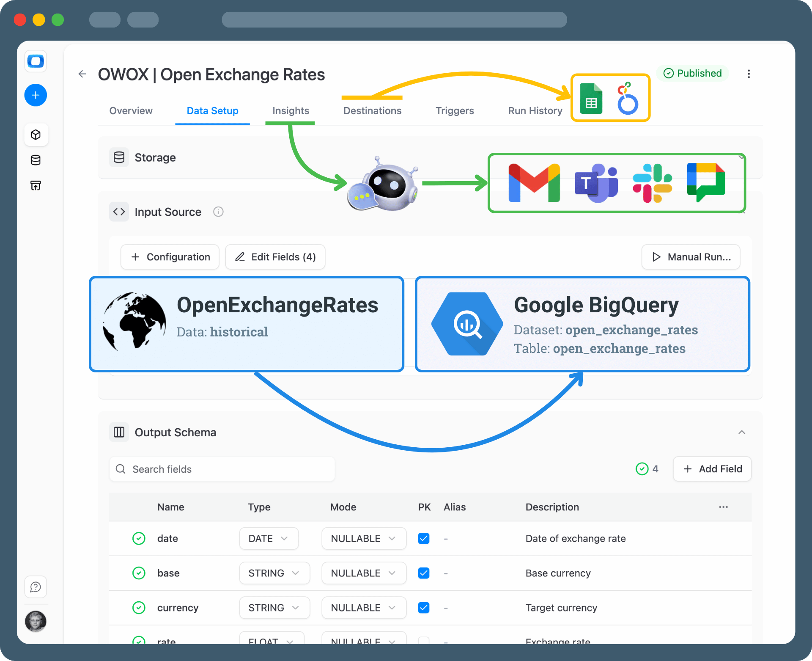812x661 pixels.
Task: Click the blue plus create button in the sidebar
Action: (36, 95)
